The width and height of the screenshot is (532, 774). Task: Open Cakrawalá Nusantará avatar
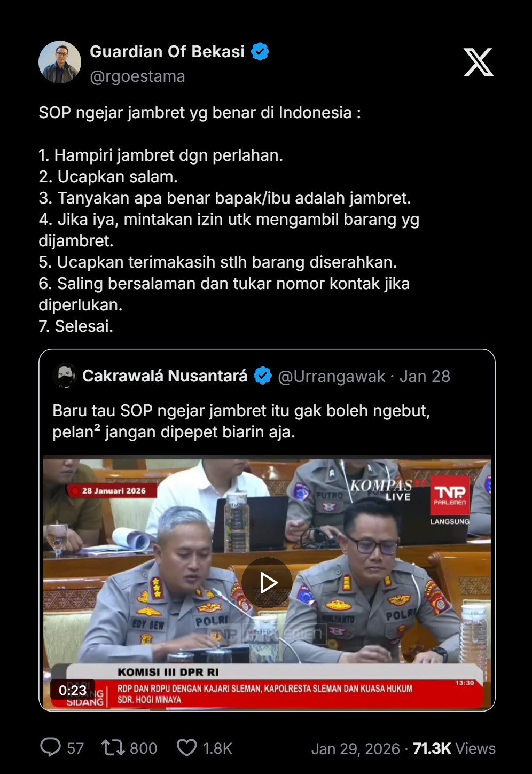coord(65,376)
